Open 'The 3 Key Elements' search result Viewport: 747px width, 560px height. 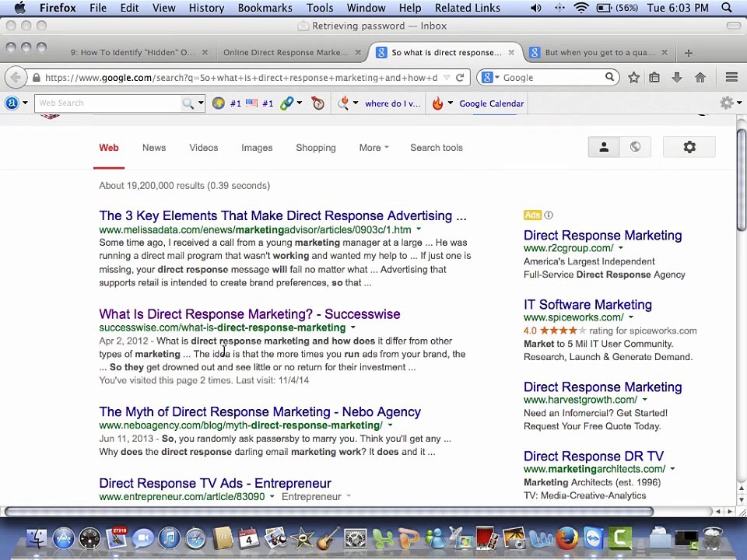point(282,215)
